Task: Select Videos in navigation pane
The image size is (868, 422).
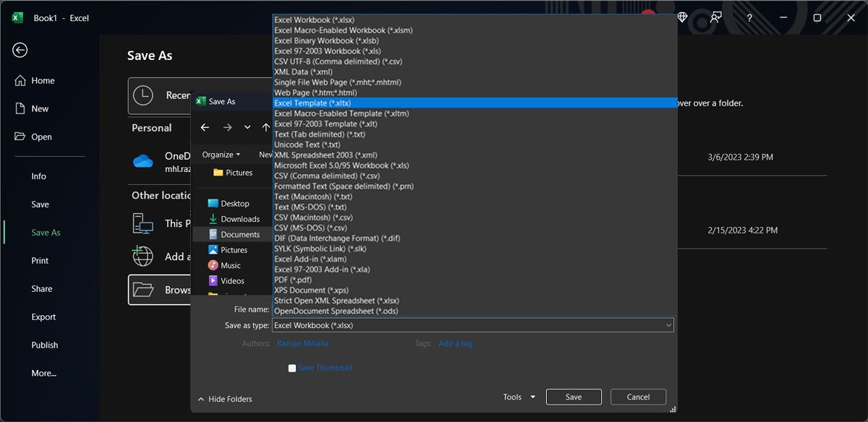Action: [x=226, y=281]
